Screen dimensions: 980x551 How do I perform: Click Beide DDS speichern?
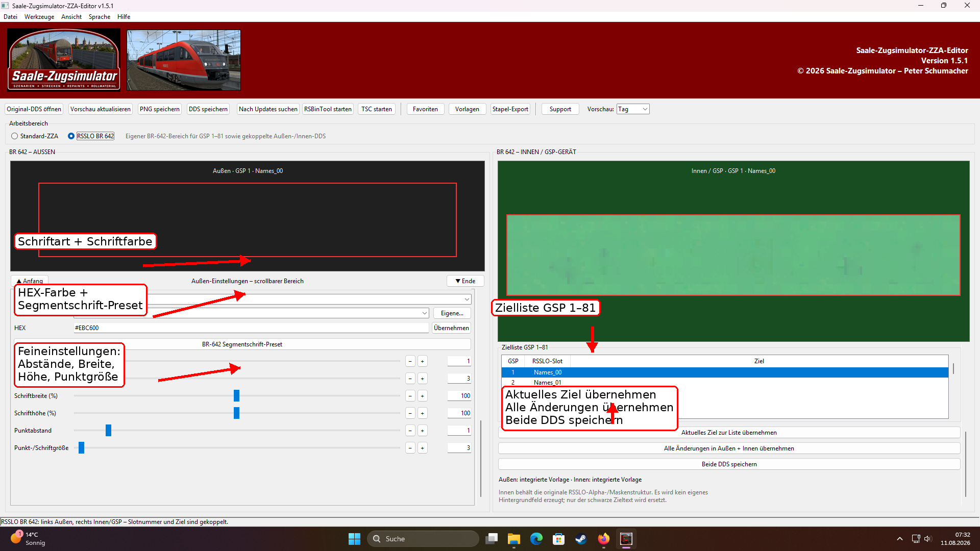coord(729,464)
